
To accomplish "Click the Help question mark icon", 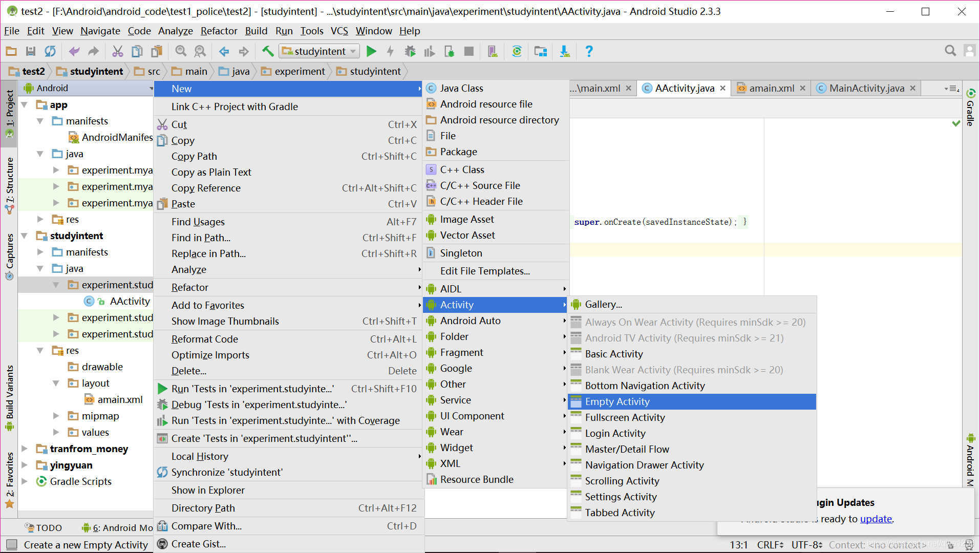I will click(589, 51).
